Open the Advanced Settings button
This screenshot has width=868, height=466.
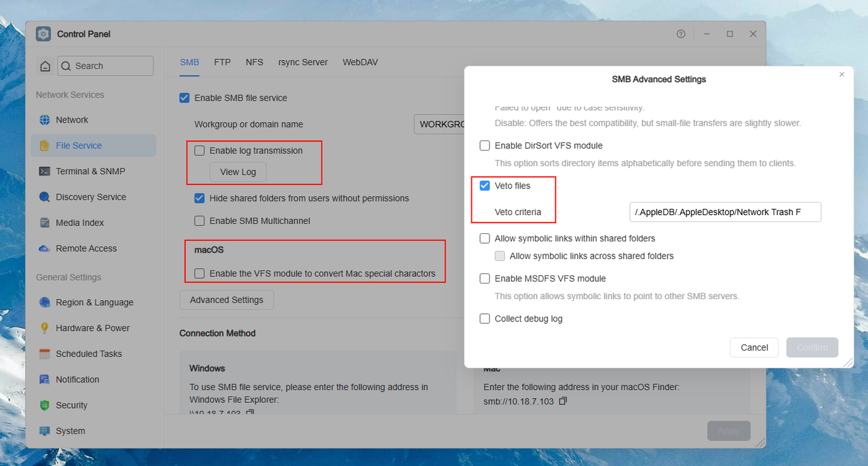(x=226, y=300)
